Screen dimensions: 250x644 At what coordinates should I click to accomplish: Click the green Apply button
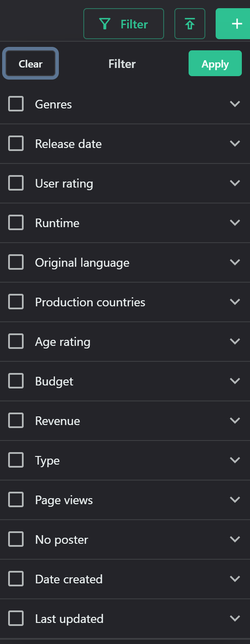[215, 64]
